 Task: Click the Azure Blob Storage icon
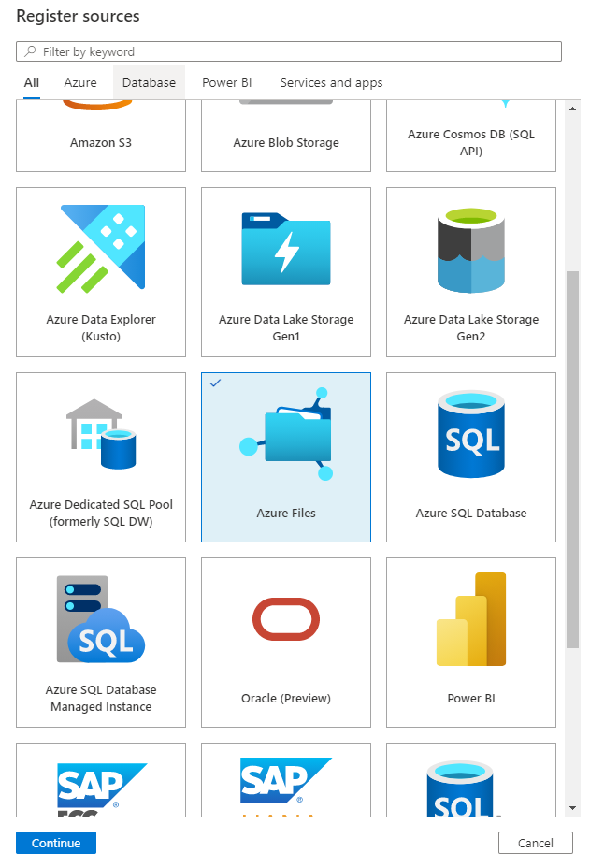(x=285, y=131)
